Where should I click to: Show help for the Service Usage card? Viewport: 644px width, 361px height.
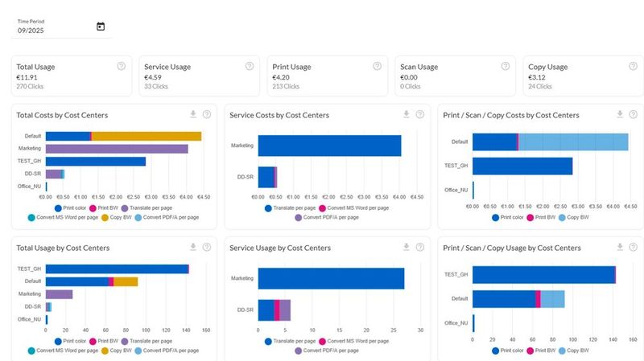(250, 66)
